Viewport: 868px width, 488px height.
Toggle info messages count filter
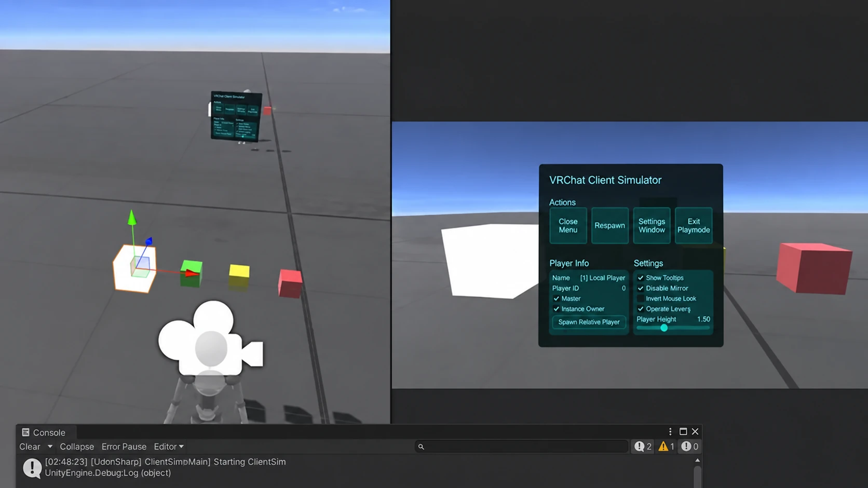[x=643, y=446]
